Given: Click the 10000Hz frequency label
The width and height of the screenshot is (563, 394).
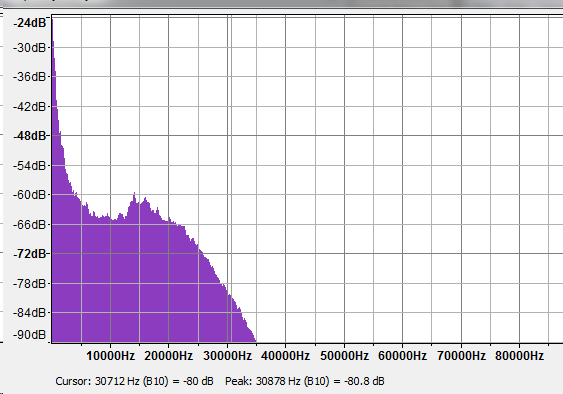Looking at the screenshot, I should (111, 356).
